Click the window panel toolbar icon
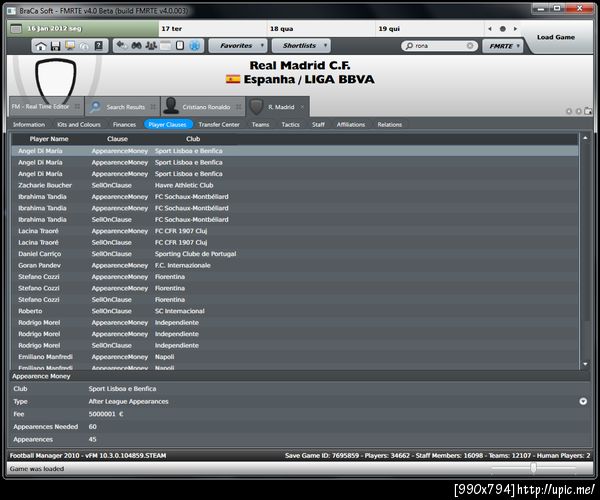Image resolution: width=600 pixels, height=500 pixels. [165, 46]
